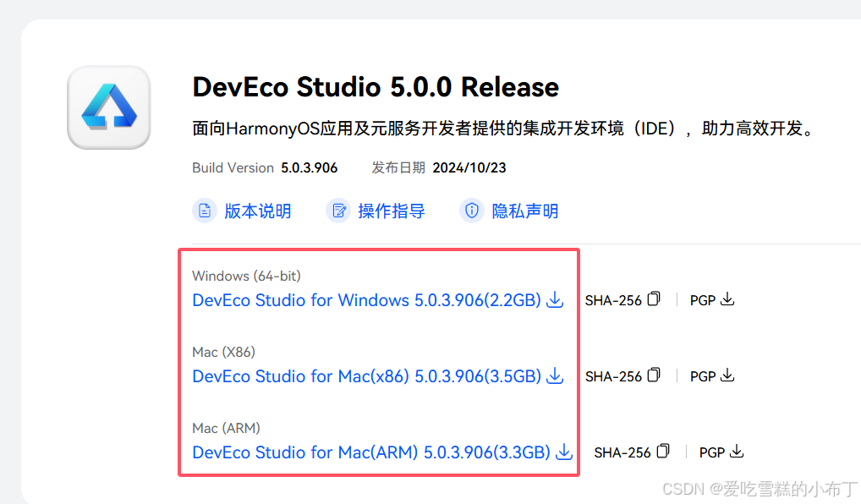
Task: Open the 版本说明 release notes link
Action: [257, 211]
